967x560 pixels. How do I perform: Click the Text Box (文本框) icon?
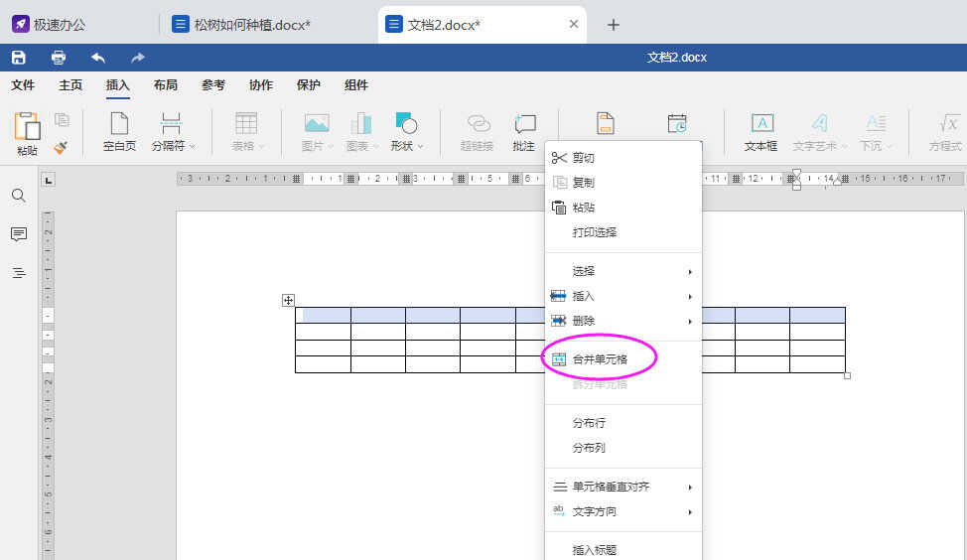pyautogui.click(x=762, y=123)
